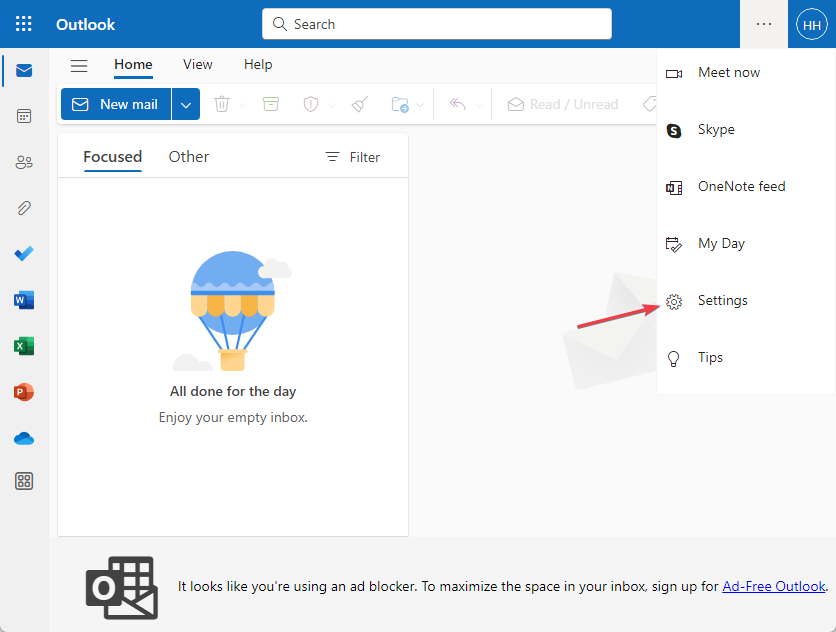Open OneDrive cloud icon
Image resolution: width=836 pixels, height=632 pixels.
point(24,439)
